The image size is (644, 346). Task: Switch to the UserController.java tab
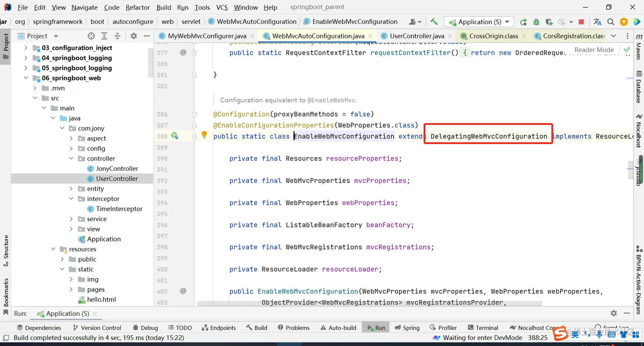(x=417, y=36)
